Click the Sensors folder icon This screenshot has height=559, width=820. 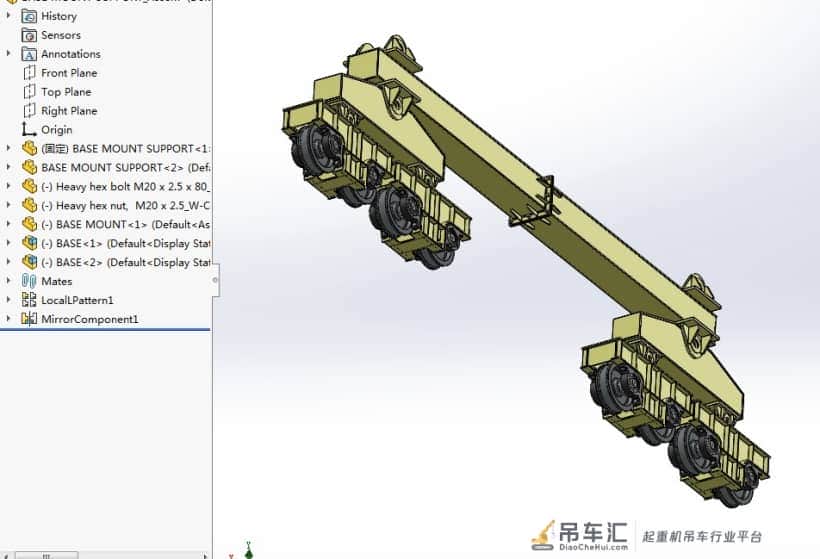click(29, 35)
